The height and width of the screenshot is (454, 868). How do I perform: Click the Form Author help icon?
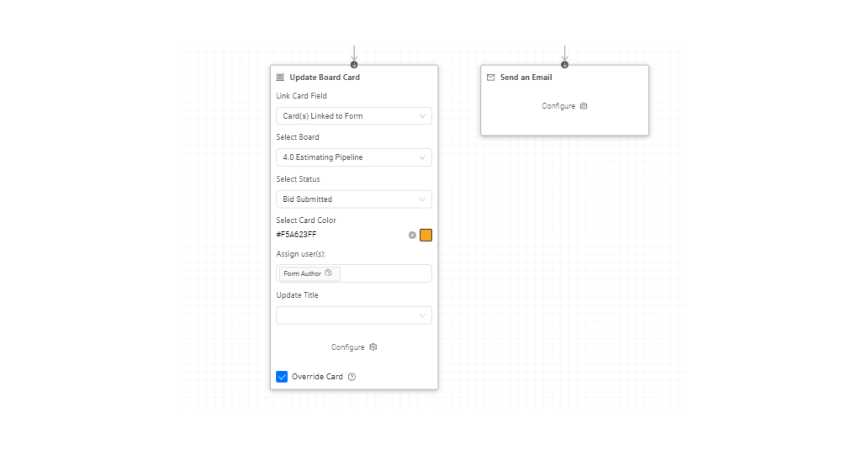(x=328, y=273)
